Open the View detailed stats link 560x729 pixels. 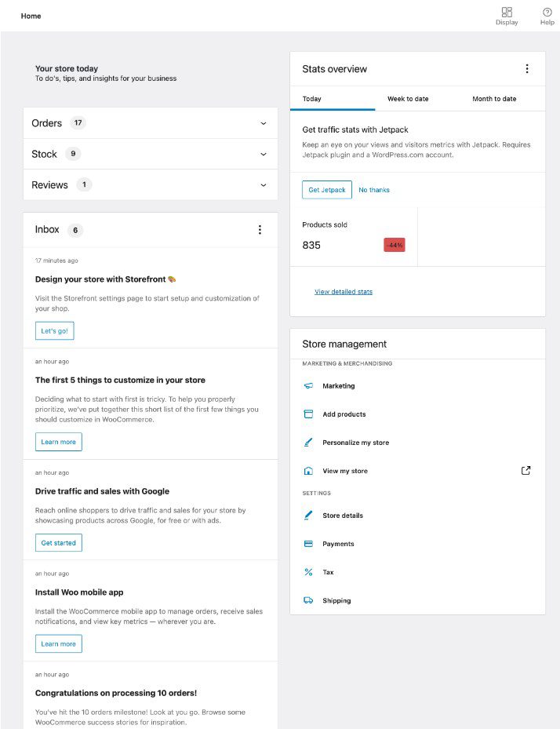coord(344,292)
